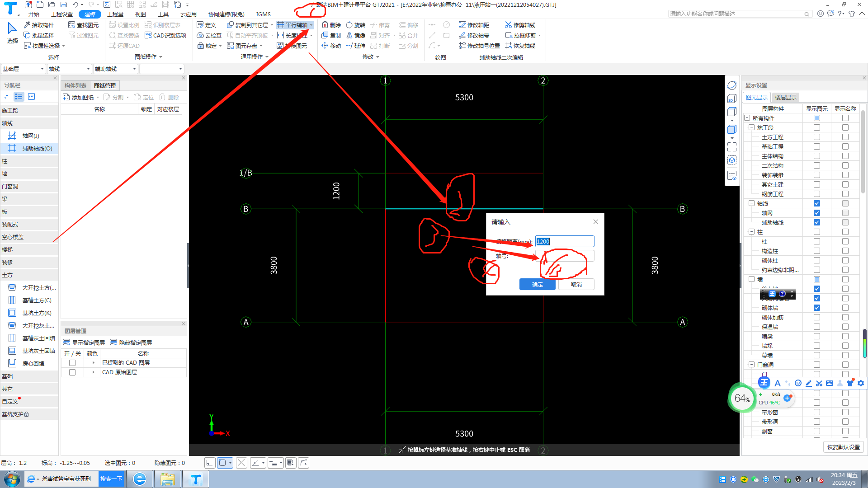The image size is (868, 488).
Task: Open the 云应用 ribbon tab
Action: (189, 14)
